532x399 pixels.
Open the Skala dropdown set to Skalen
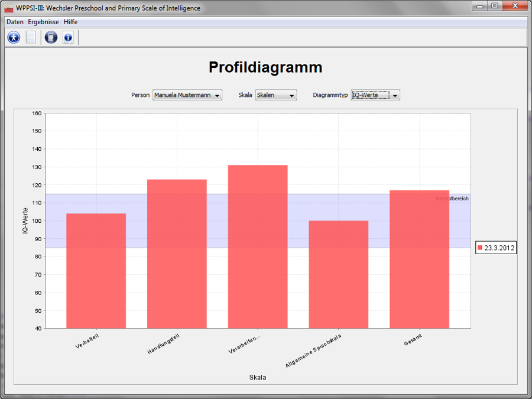coord(275,95)
